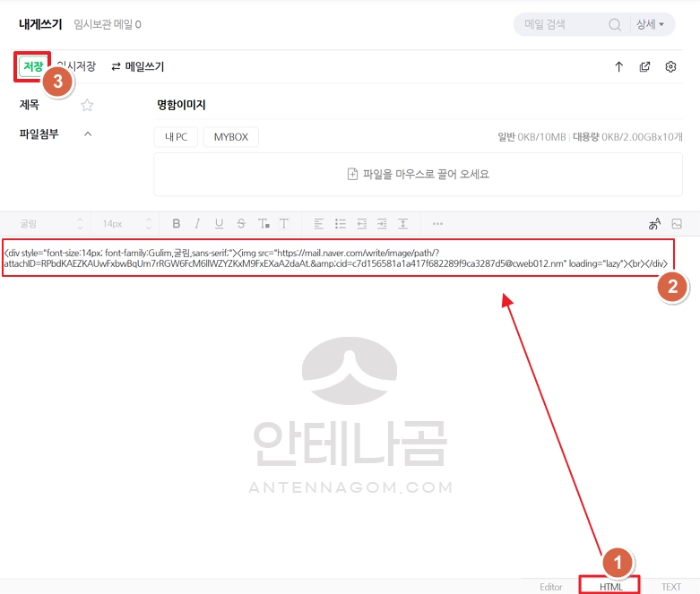700x594 pixels.
Task: Collapse the 파일첨부 section chevron
Action: (88, 133)
